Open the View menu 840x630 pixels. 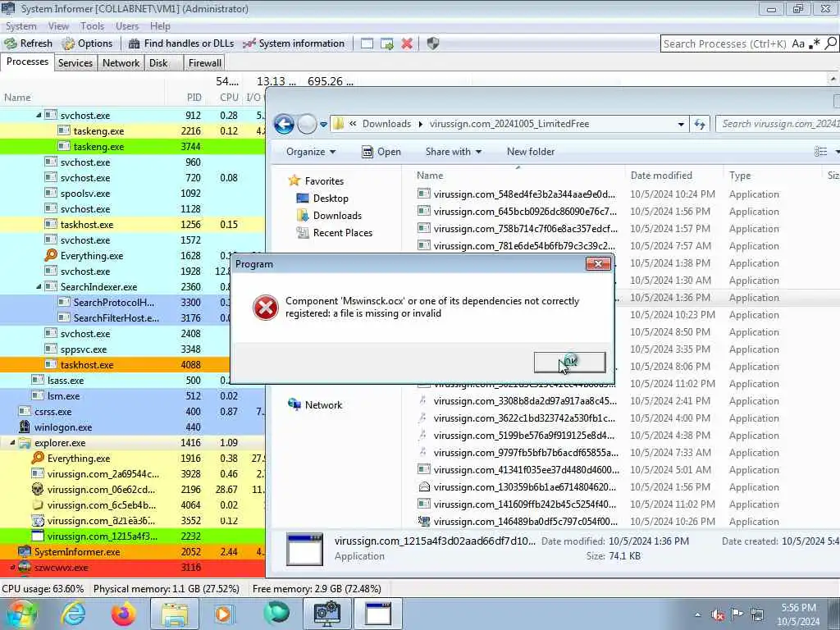pos(58,26)
